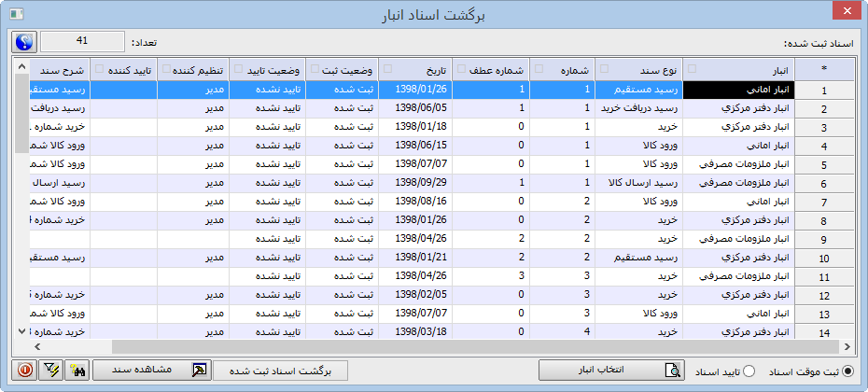Viewport: 868px width, 392px height.
Task: Click the date cell 1398/01/21
Action: 415,258
